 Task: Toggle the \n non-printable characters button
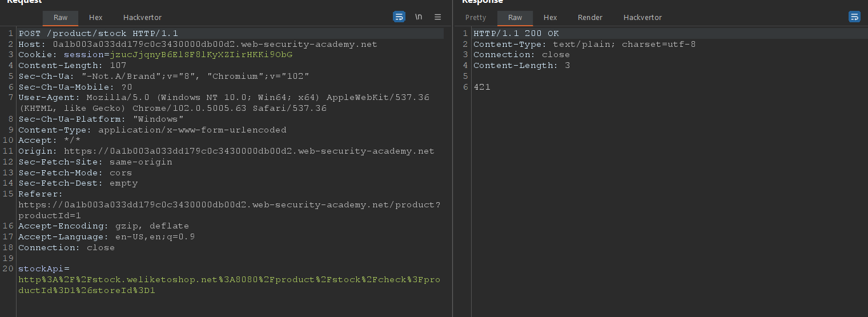pos(419,17)
